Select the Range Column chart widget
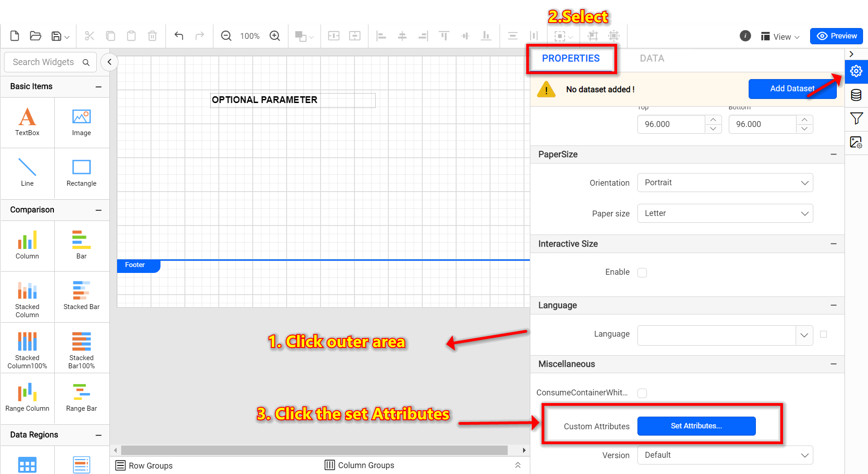868x474 pixels. (28, 398)
